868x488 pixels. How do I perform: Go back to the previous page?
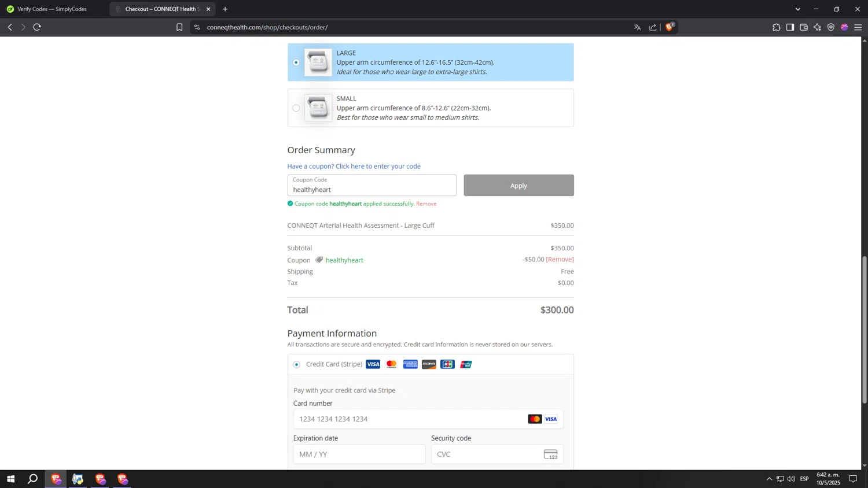(10, 27)
